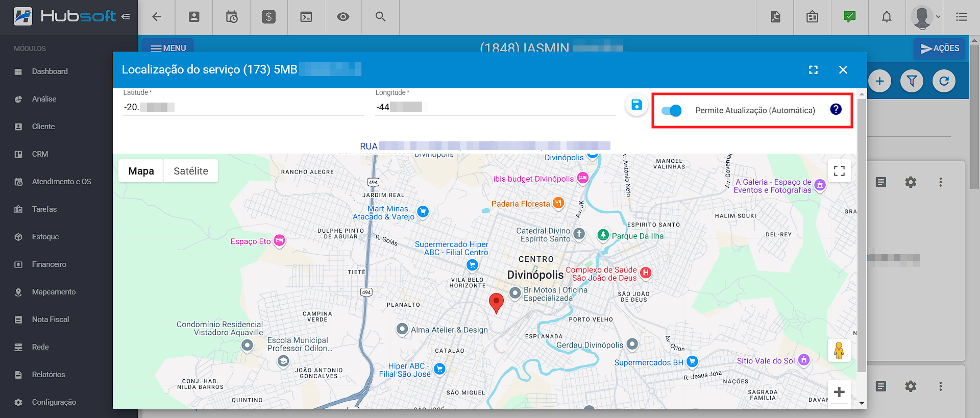Click the dialog vertical scrollbar
The width and height of the screenshot is (980, 418).
click(x=862, y=235)
